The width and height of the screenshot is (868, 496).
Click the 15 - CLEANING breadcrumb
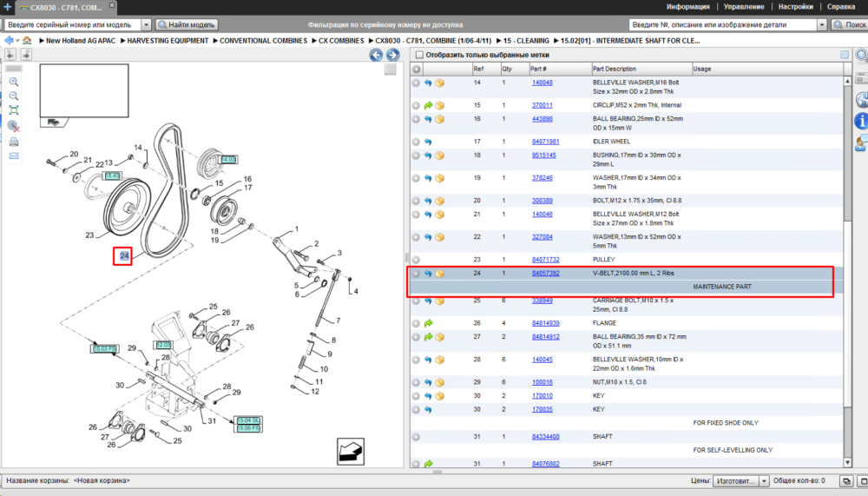(x=526, y=41)
